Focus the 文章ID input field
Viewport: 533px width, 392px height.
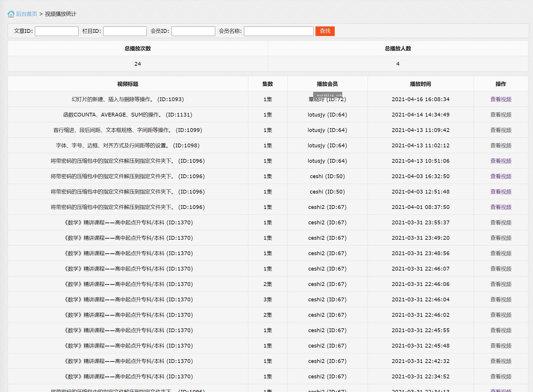click(57, 31)
